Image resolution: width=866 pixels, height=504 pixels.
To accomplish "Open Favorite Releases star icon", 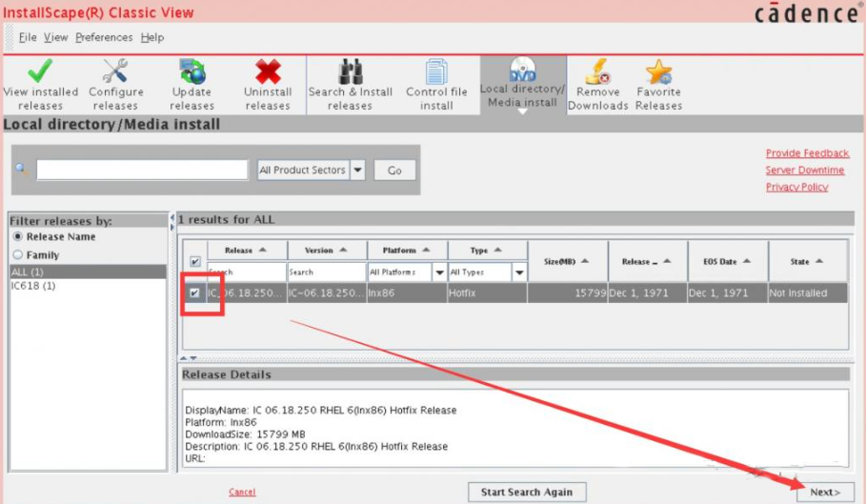I will pos(658,72).
